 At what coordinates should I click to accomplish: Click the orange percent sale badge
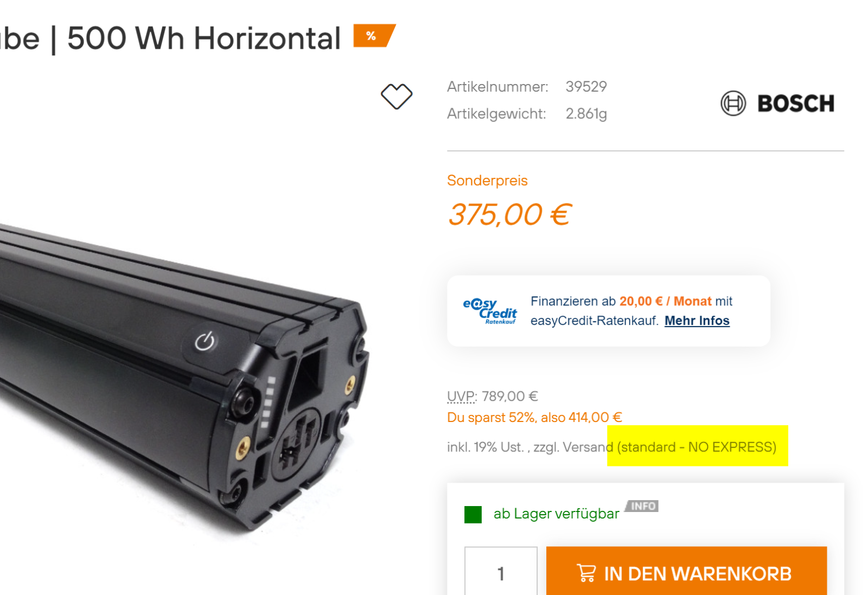(x=374, y=36)
